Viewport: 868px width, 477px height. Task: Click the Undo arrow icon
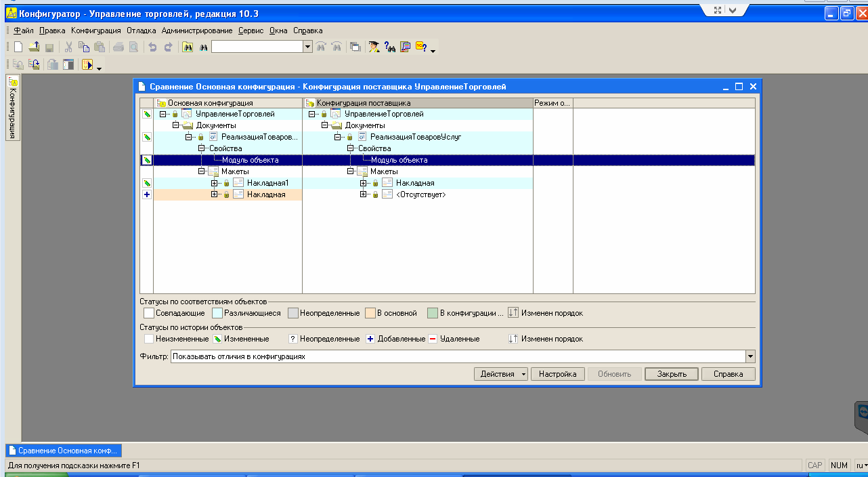pos(152,47)
